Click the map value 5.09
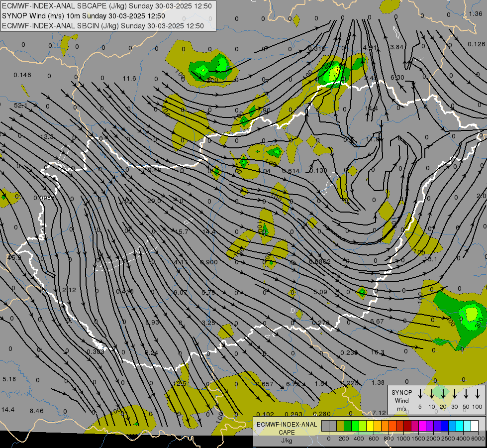The image size is (487, 448). click(320, 292)
